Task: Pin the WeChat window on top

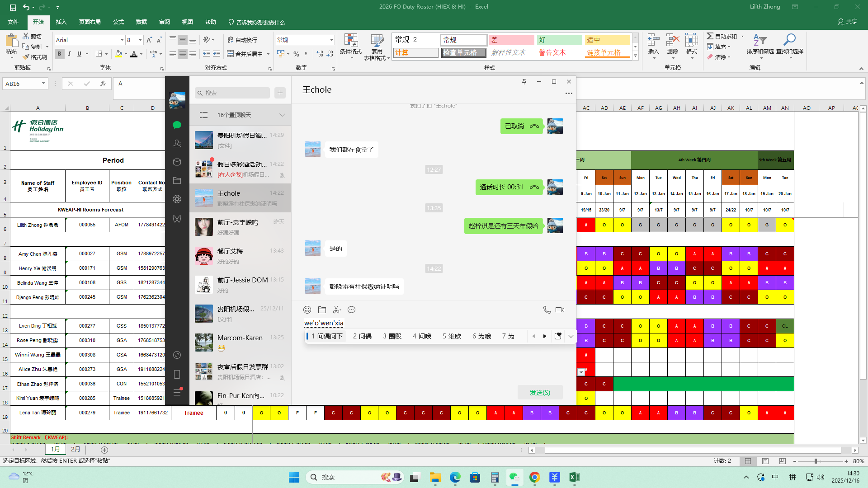Action: (524, 82)
